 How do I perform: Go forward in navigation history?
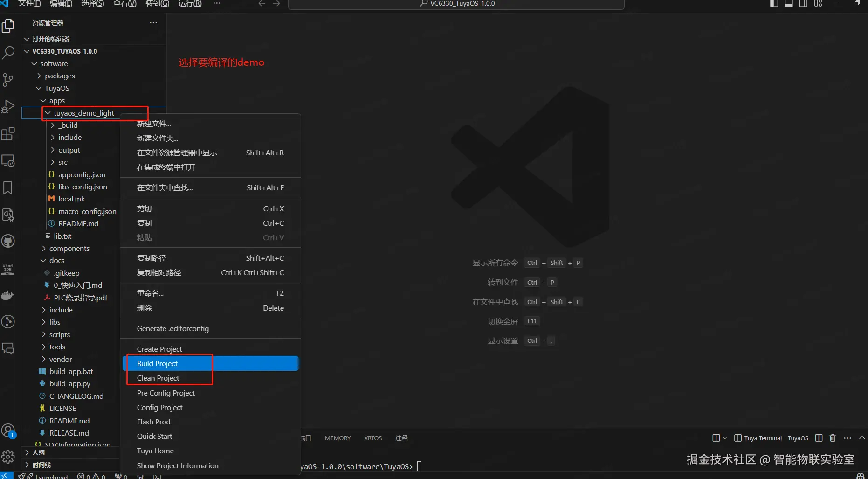pos(276,4)
